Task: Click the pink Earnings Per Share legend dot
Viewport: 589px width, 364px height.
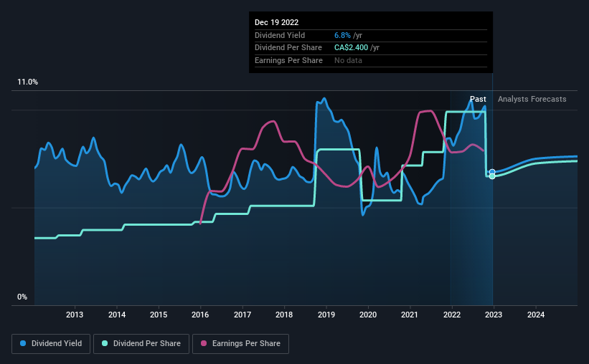Action: [204, 343]
